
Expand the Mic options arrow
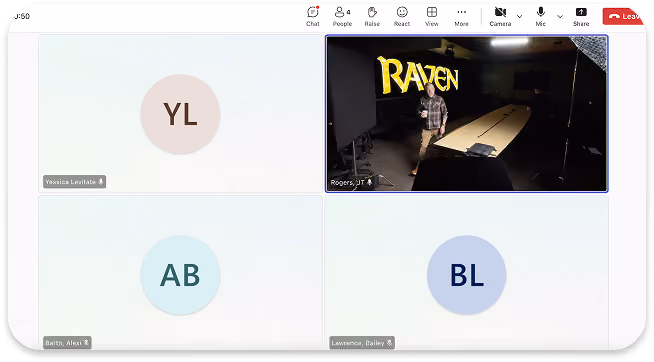pyautogui.click(x=560, y=17)
